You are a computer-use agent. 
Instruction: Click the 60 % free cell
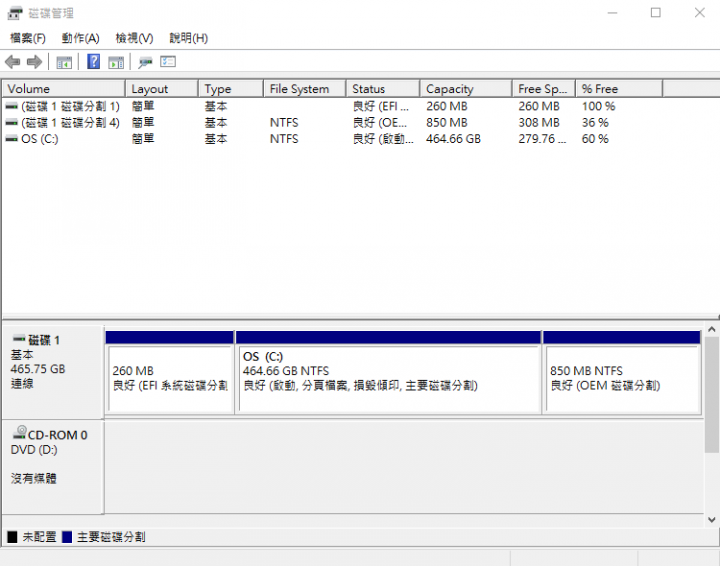(595, 139)
